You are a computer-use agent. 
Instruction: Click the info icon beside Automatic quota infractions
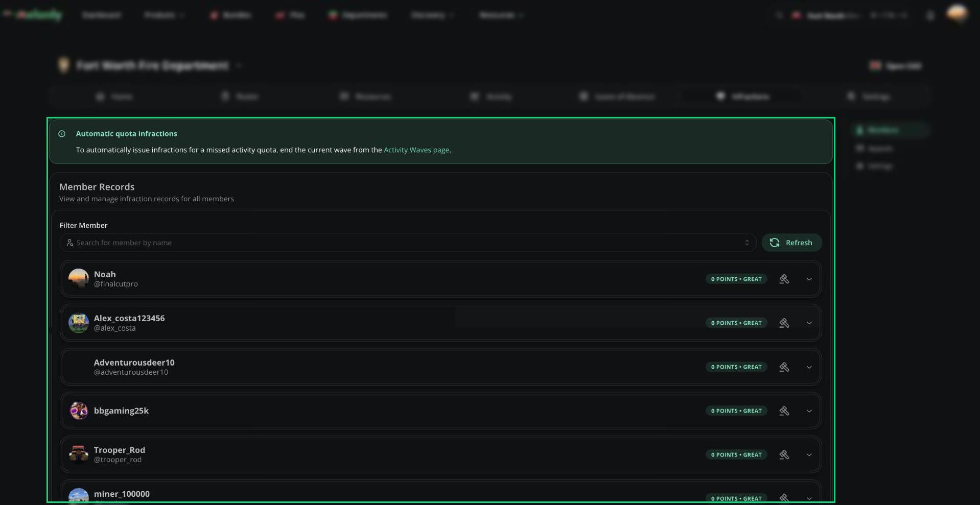pyautogui.click(x=62, y=134)
